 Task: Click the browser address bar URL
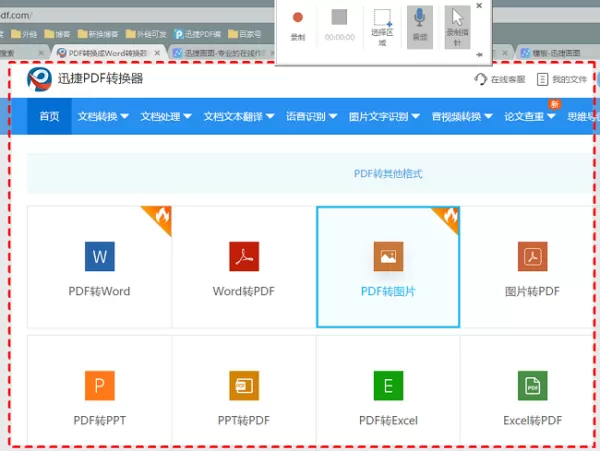coord(15,15)
